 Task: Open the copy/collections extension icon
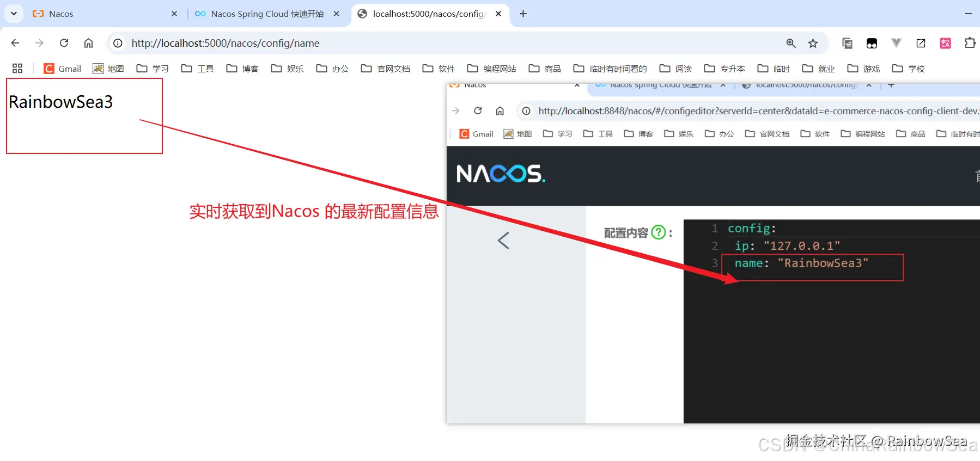tap(847, 43)
